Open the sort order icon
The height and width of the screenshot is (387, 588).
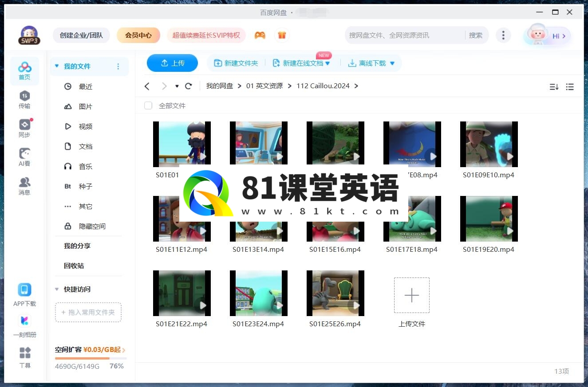pyautogui.click(x=554, y=87)
